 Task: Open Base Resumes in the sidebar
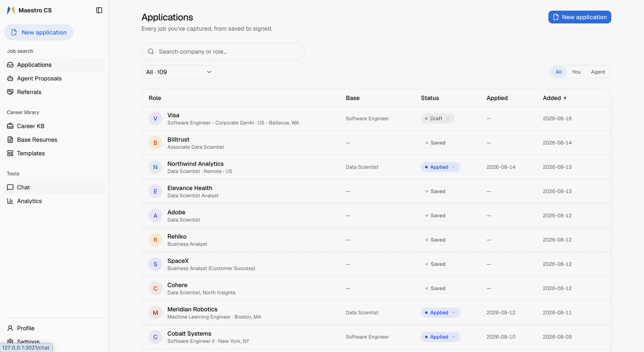54,140
